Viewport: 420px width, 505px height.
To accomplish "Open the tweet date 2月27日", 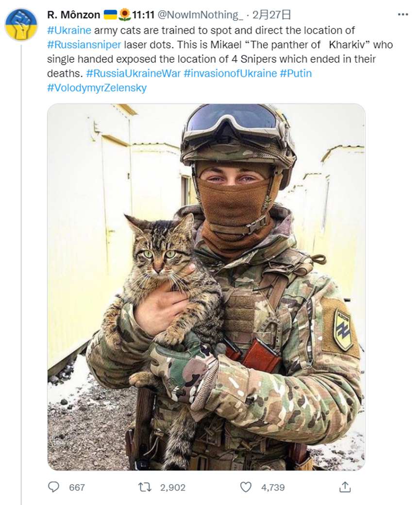I will [x=271, y=15].
